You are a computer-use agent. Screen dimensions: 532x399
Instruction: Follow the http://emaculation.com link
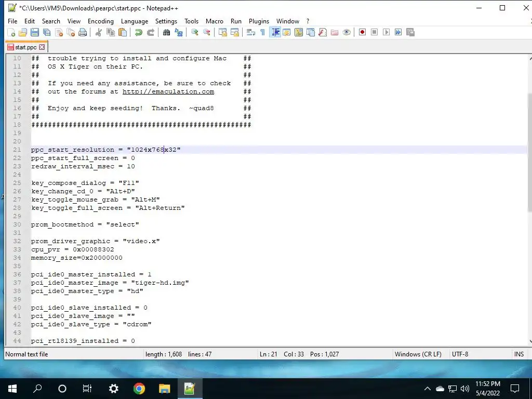168,91
